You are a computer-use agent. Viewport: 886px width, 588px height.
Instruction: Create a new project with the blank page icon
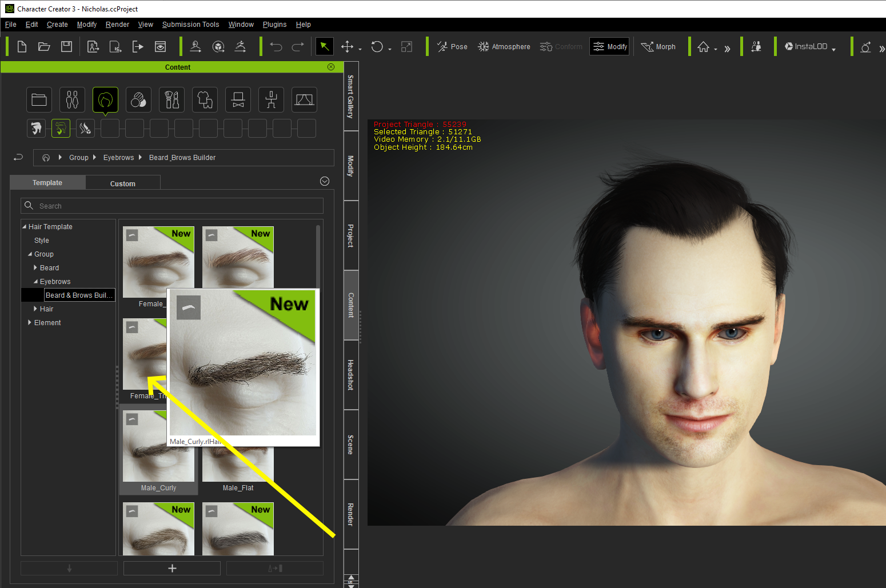coord(22,47)
